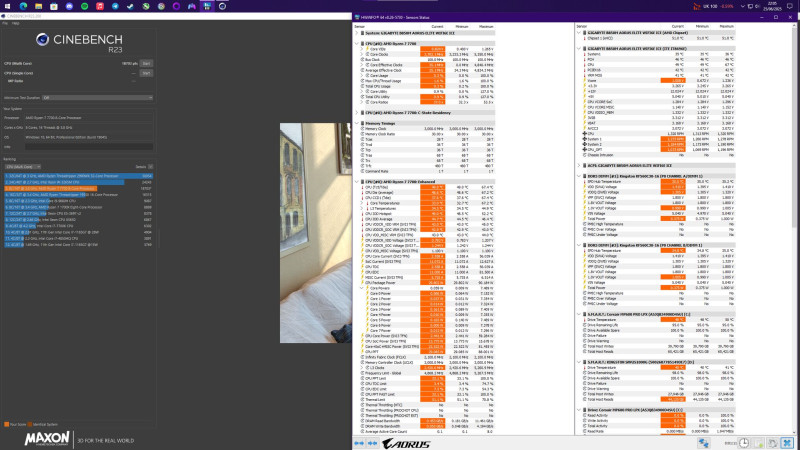
Task: Collapse the first S.M.A.R.T. Corsair drive group
Action: [579, 314]
